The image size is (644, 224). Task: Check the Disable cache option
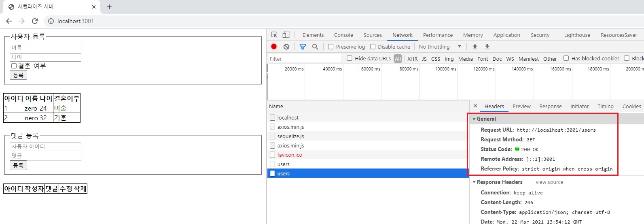tap(373, 47)
